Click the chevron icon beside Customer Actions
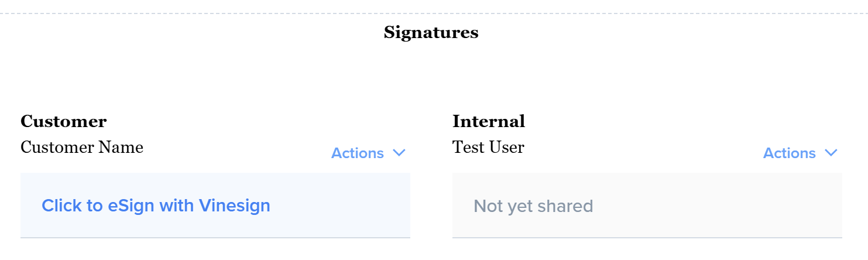This screenshot has width=868, height=260. point(399,153)
